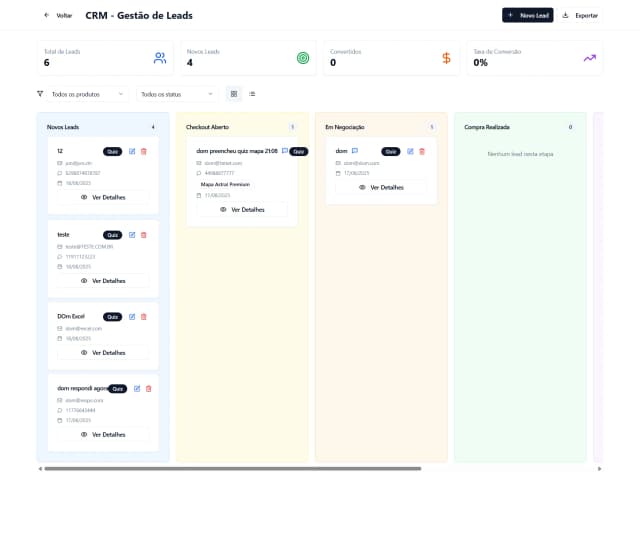Click the 'Quiz' badge on 'teste' card
Image resolution: width=640 pixels, height=549 pixels.
(112, 234)
